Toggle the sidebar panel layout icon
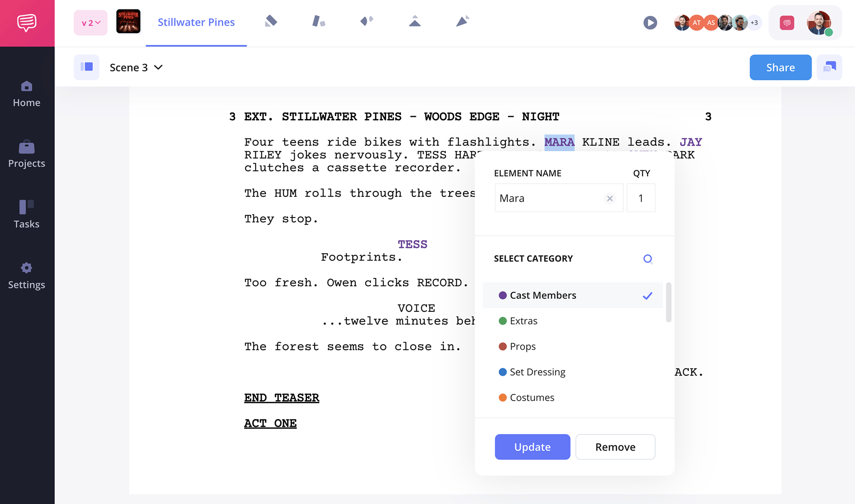Viewport: 855px width, 504px height. pos(87,67)
